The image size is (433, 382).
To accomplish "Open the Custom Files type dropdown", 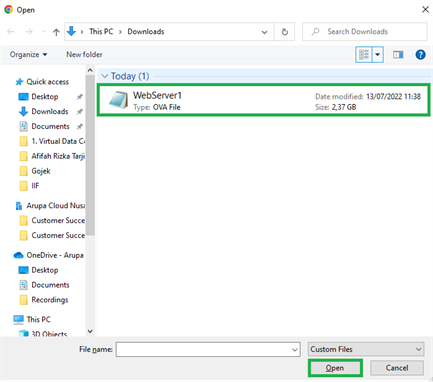I will pyautogui.click(x=366, y=349).
